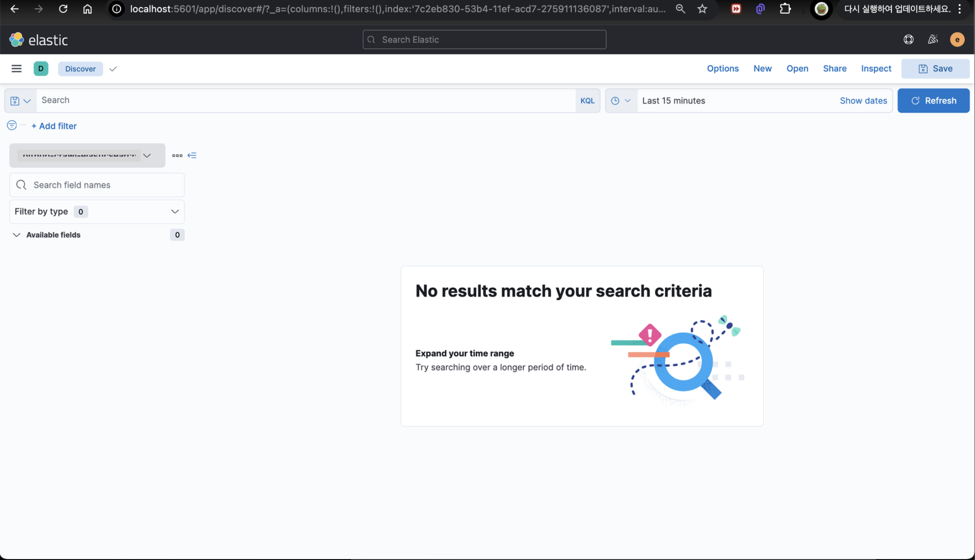Click the Inspect menu item
This screenshot has width=975, height=560.
coord(876,69)
